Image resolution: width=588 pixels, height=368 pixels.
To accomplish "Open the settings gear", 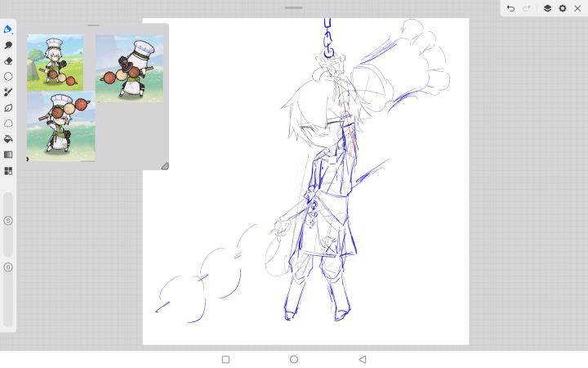I will pos(563,8).
